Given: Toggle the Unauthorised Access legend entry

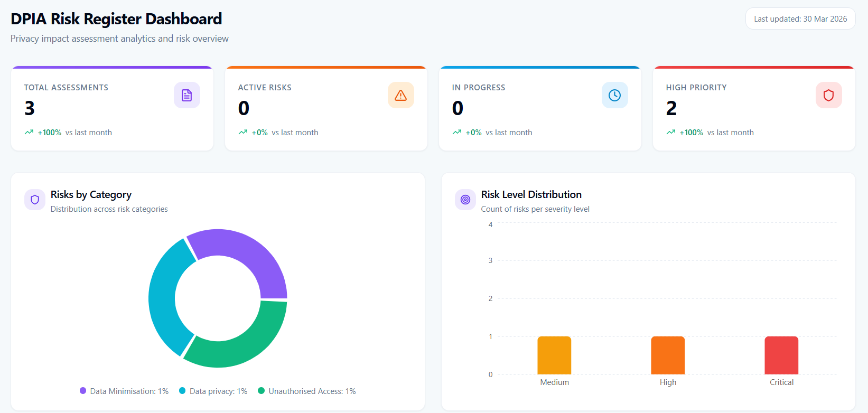Looking at the screenshot, I should (x=307, y=391).
